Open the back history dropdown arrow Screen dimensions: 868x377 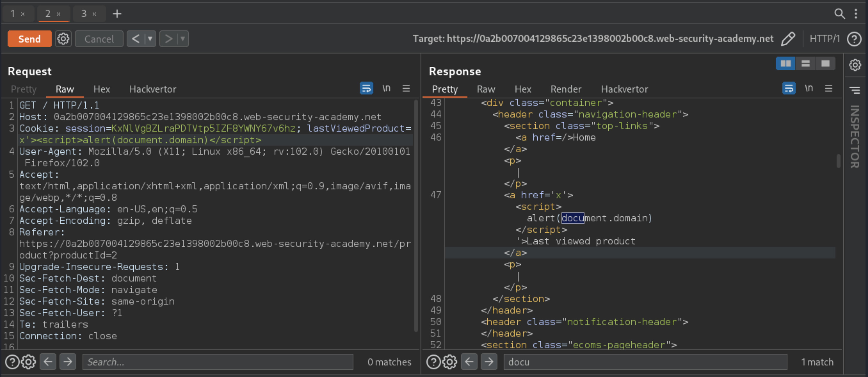(150, 39)
